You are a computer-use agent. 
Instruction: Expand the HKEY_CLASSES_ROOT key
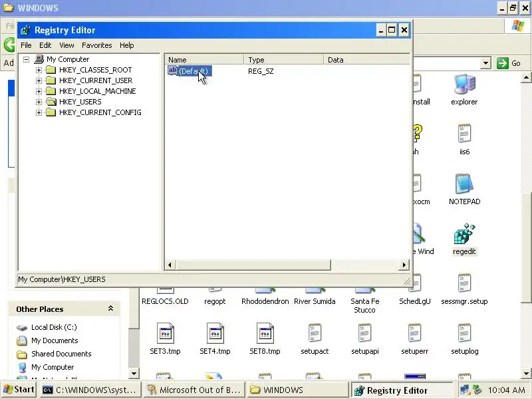[x=39, y=70]
